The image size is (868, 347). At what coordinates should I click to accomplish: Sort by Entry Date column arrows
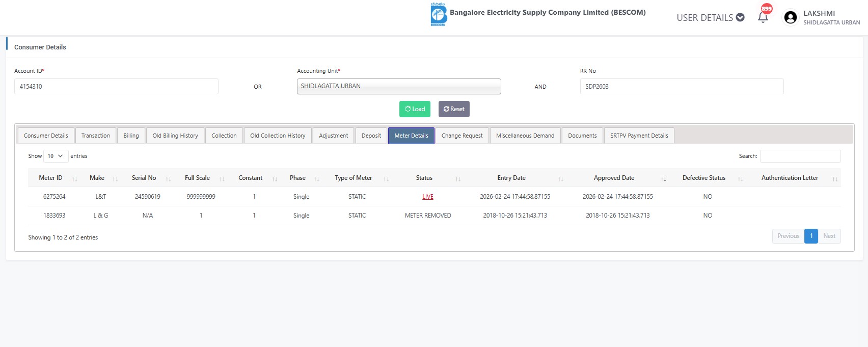point(560,179)
